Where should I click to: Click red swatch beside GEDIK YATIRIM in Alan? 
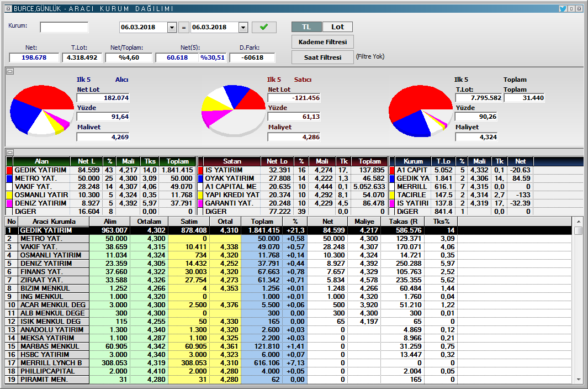coord(10,170)
